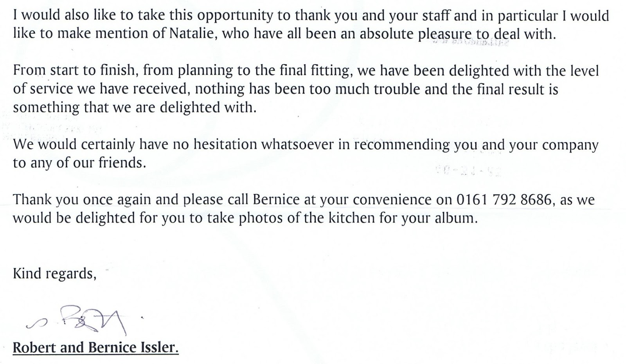Click the 'Kind regards,' closing line
The width and height of the screenshot is (626, 364).
click(x=54, y=273)
